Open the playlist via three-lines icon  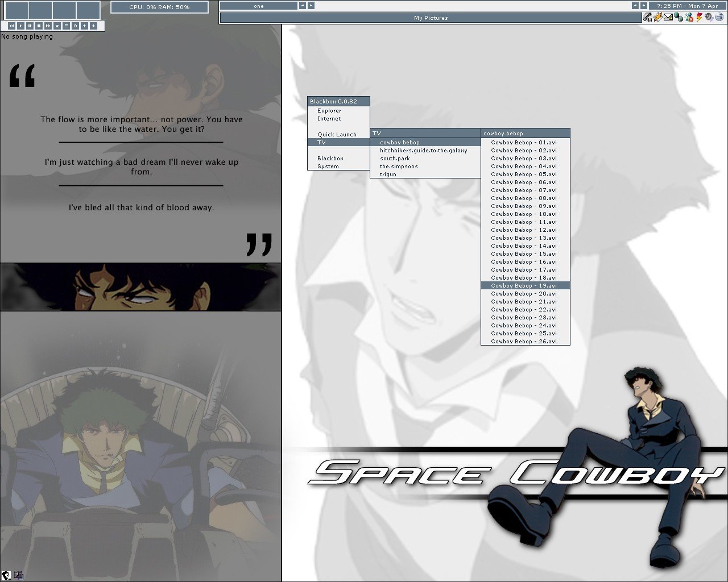coord(66,26)
